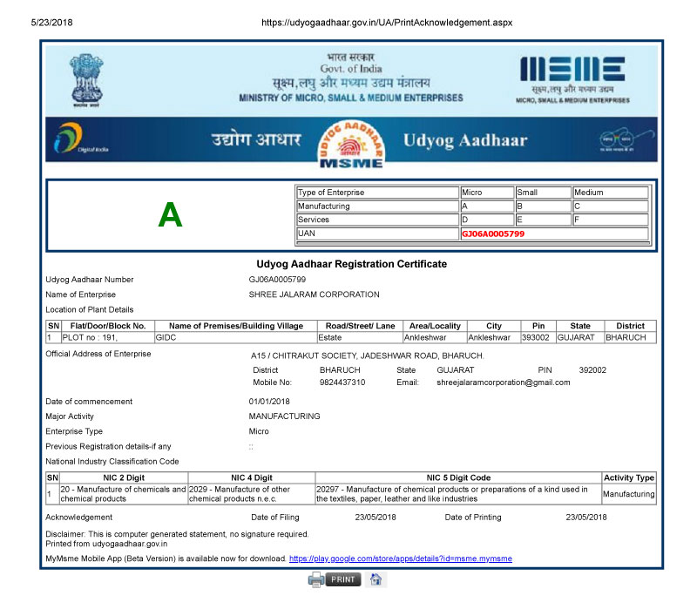Click the 'PLOT no : 191,' cell

108,338
